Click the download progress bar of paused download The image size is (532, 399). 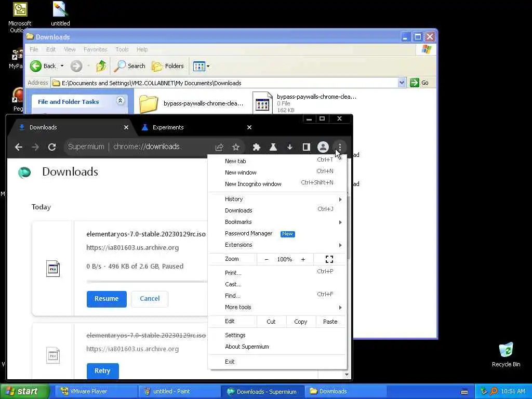pyautogui.click(x=147, y=282)
